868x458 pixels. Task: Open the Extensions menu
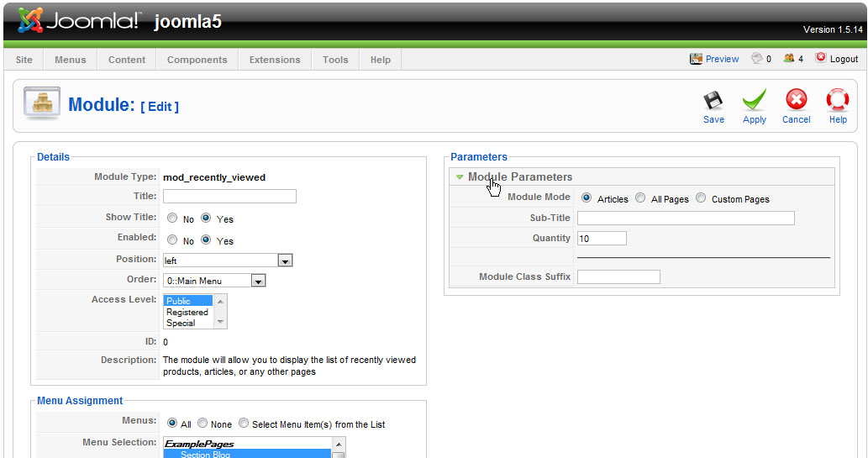tap(275, 60)
